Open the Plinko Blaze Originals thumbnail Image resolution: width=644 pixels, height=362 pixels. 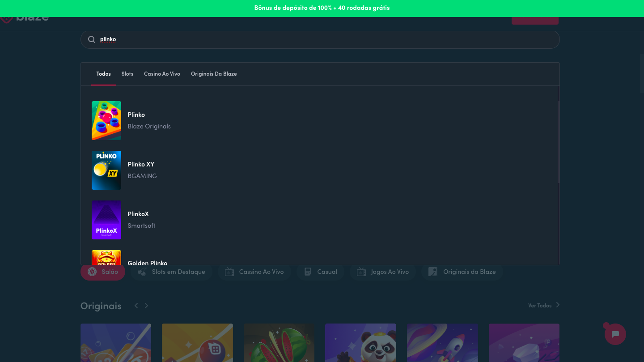[x=106, y=120]
